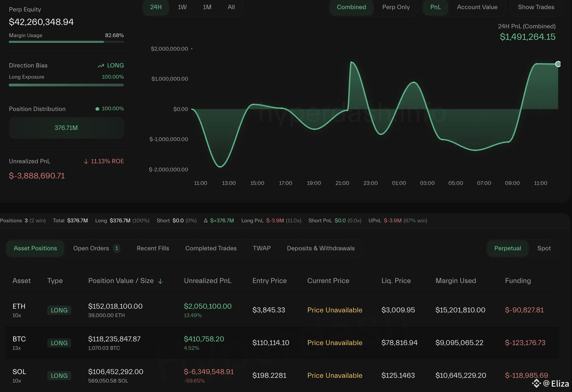Click the Open Orders count badge
The image size is (572, 392).
116,248
